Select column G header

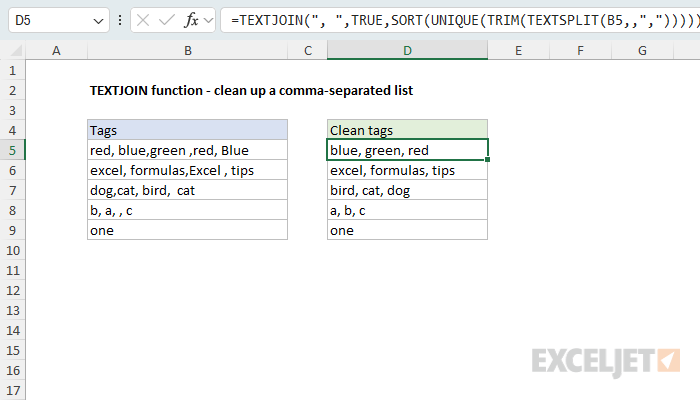pos(642,50)
